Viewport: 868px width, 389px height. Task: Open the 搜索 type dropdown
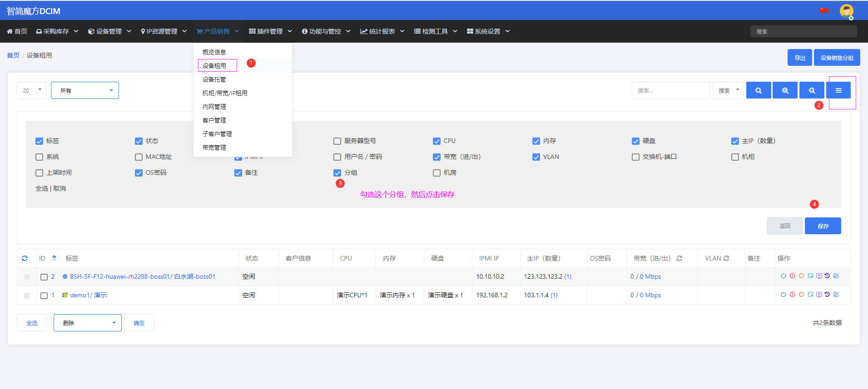tap(728, 90)
